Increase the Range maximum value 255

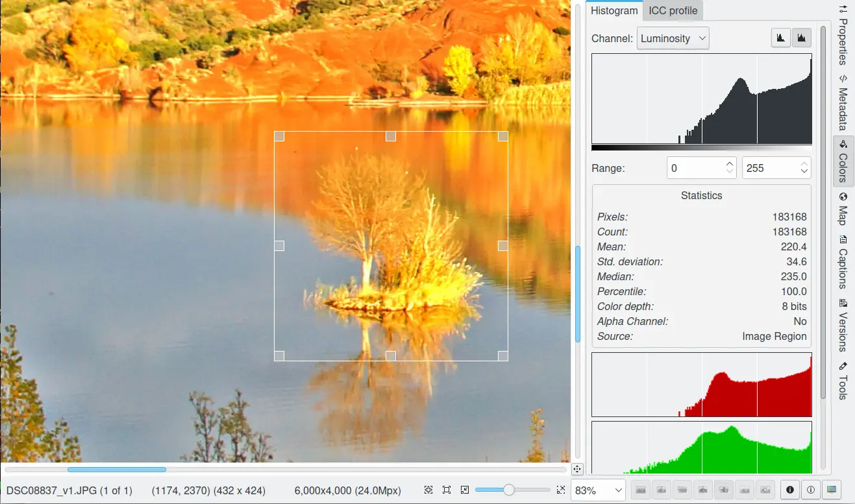pyautogui.click(x=805, y=164)
